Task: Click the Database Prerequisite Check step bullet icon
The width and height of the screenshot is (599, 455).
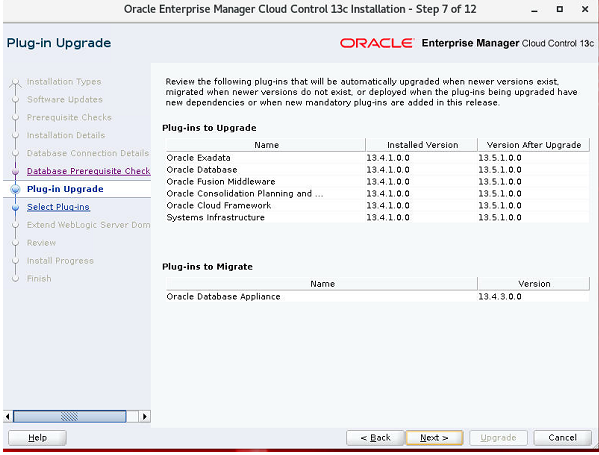Action: [x=15, y=172]
